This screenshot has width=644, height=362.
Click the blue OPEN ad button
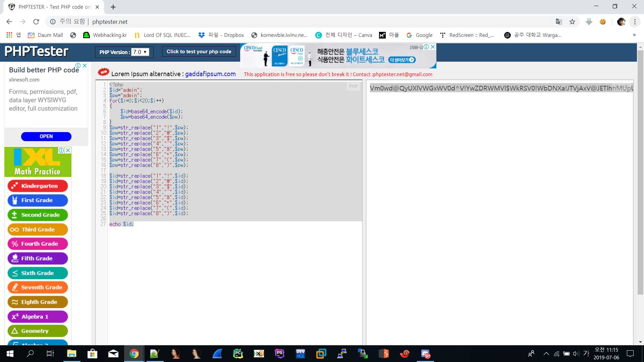point(46,136)
